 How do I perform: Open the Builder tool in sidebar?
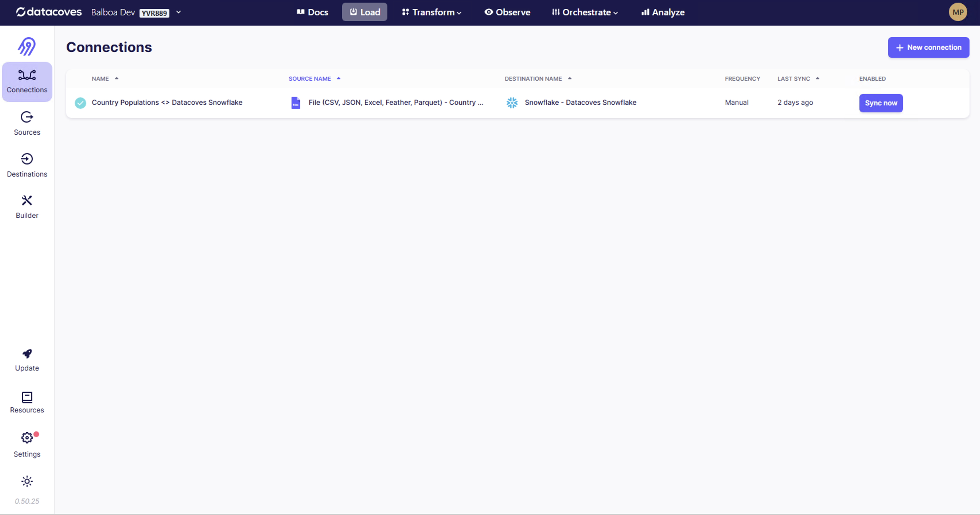tap(27, 207)
